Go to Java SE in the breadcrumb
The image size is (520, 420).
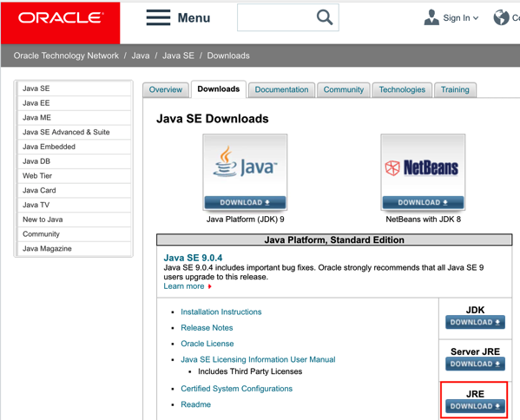click(x=178, y=56)
